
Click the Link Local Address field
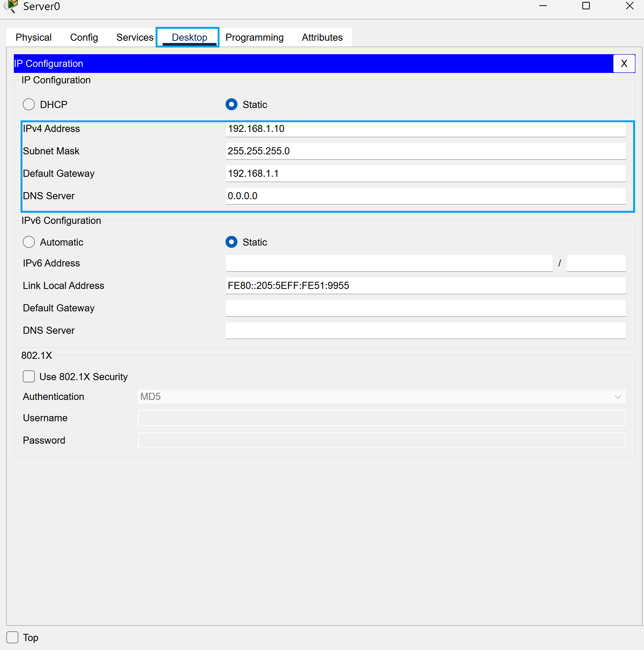coord(426,286)
